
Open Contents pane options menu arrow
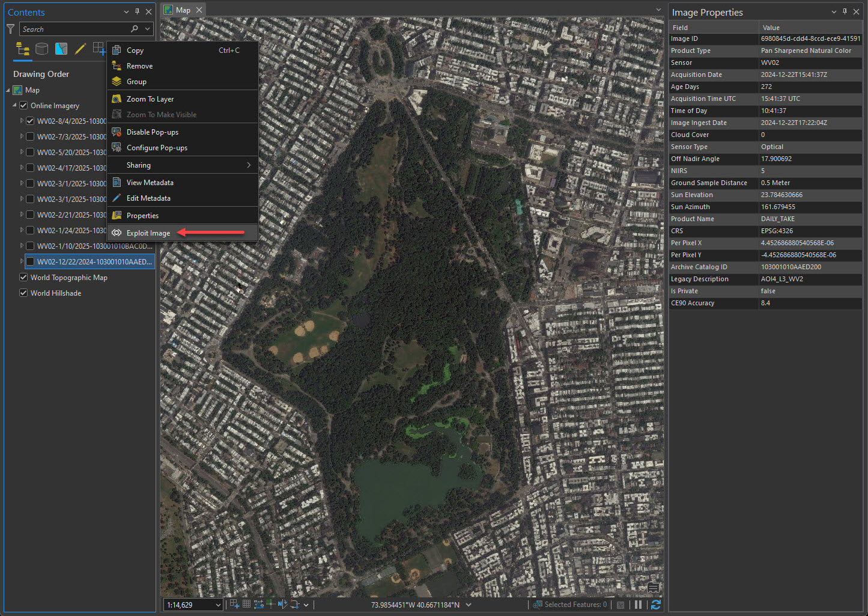[x=126, y=12]
